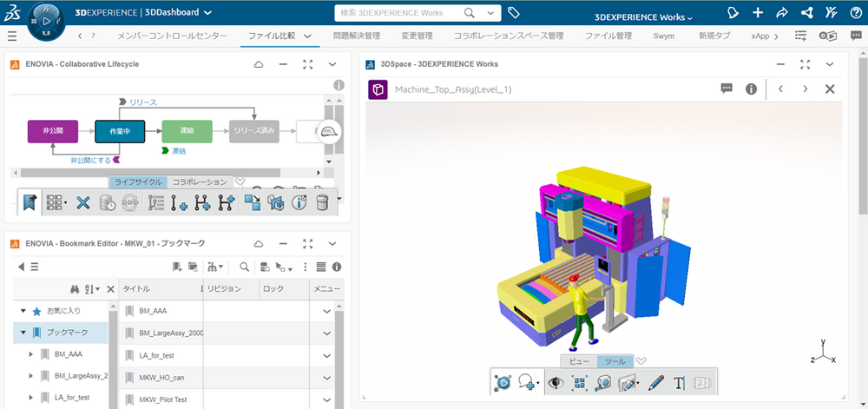Click the 非公開 lifecycle state box
This screenshot has height=409, width=868.
[53, 132]
